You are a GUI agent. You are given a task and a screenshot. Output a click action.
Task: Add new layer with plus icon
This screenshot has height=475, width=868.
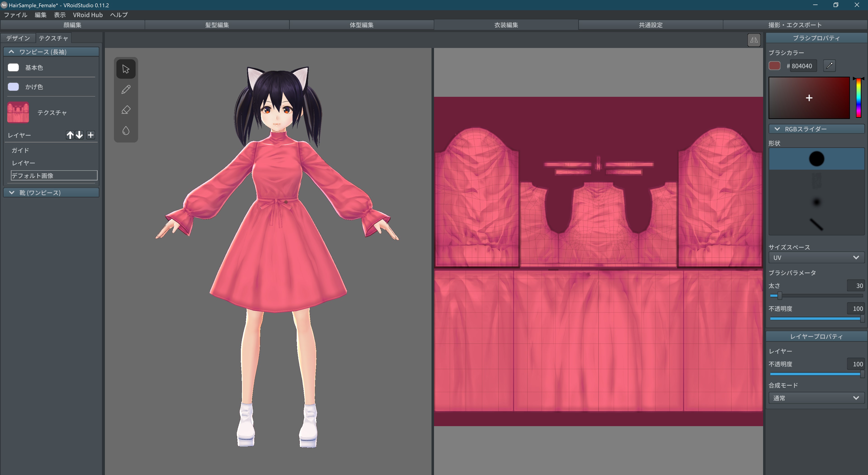(91, 135)
